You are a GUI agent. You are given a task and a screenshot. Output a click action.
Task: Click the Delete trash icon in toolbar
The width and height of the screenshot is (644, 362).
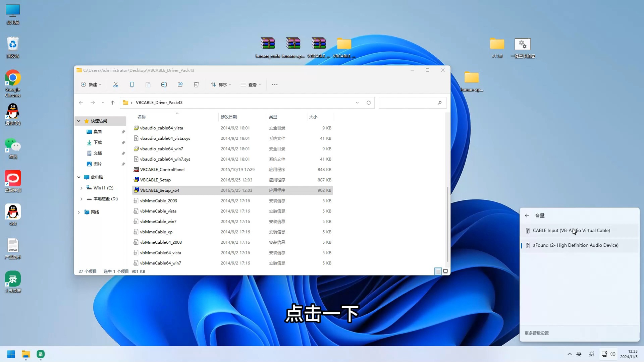[196, 85]
